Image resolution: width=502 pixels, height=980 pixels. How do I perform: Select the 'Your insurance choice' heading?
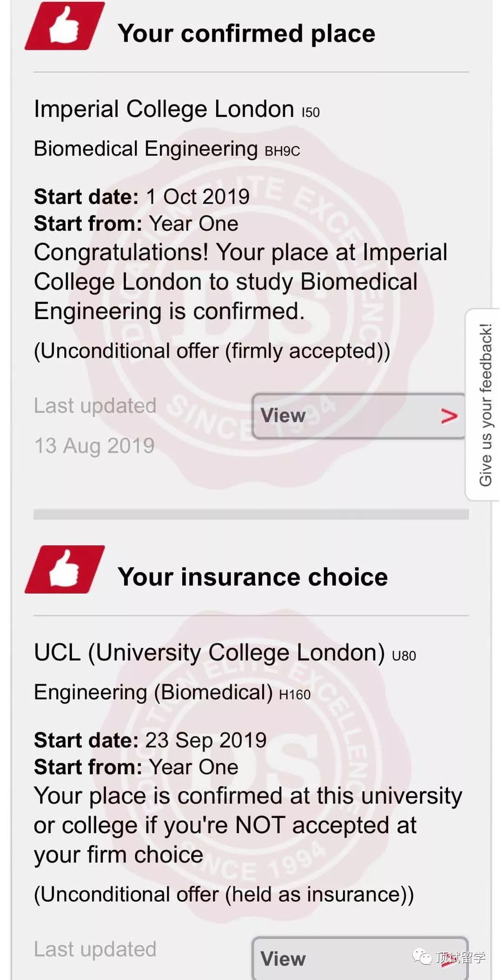pos(252,577)
